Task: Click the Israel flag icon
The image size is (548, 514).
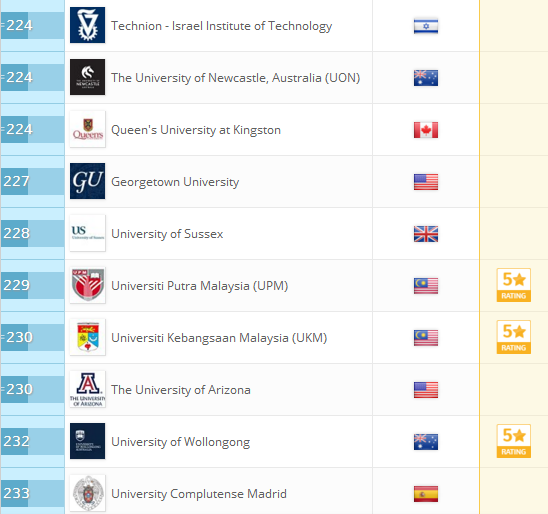Action: coord(426,26)
